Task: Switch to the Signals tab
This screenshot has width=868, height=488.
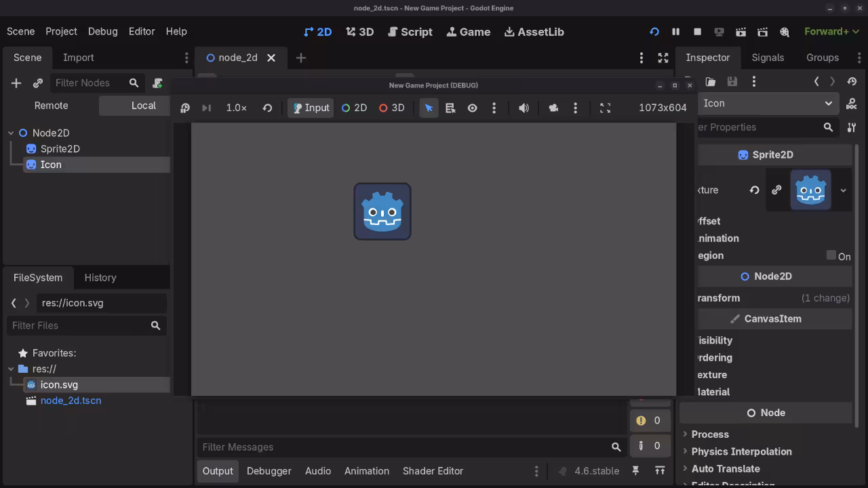Action: point(768,58)
